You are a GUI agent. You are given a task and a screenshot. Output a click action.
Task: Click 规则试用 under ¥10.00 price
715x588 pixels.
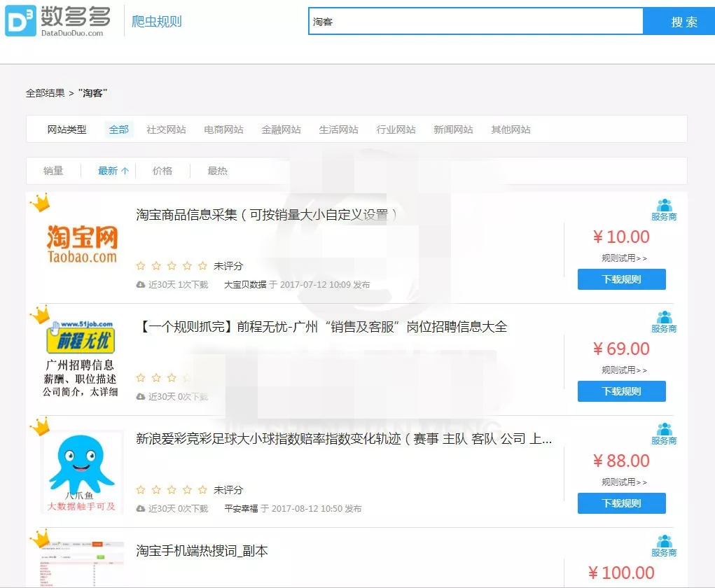[x=624, y=258]
